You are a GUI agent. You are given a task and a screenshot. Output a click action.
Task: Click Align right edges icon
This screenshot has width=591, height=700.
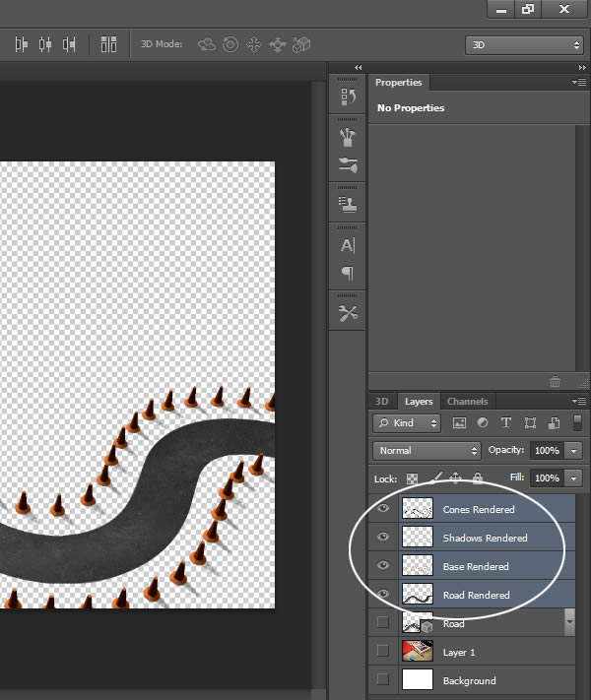pos(69,44)
